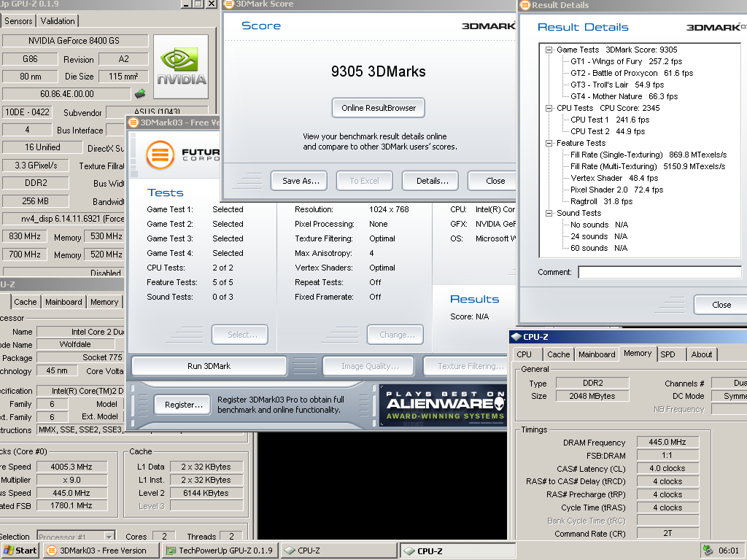Click the NVIDIA logo in GPU-Z

pyautogui.click(x=181, y=66)
